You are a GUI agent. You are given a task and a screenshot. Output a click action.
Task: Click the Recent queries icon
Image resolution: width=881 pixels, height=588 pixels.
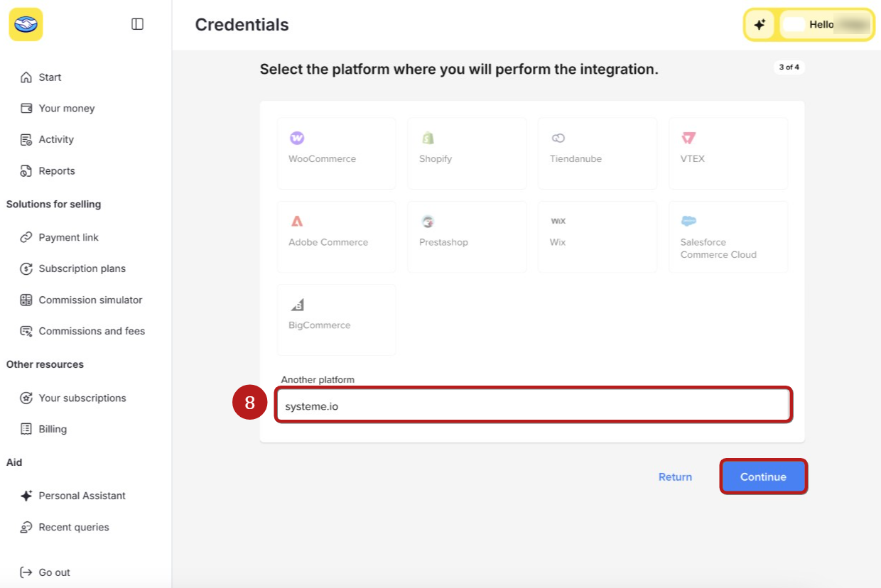point(26,528)
